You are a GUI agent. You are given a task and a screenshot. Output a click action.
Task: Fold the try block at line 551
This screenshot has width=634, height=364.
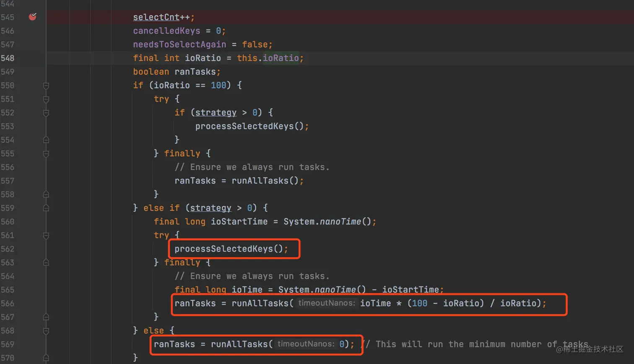[x=46, y=99]
